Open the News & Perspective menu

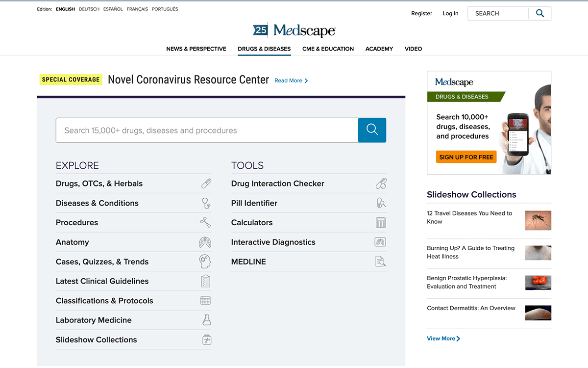pos(196,49)
